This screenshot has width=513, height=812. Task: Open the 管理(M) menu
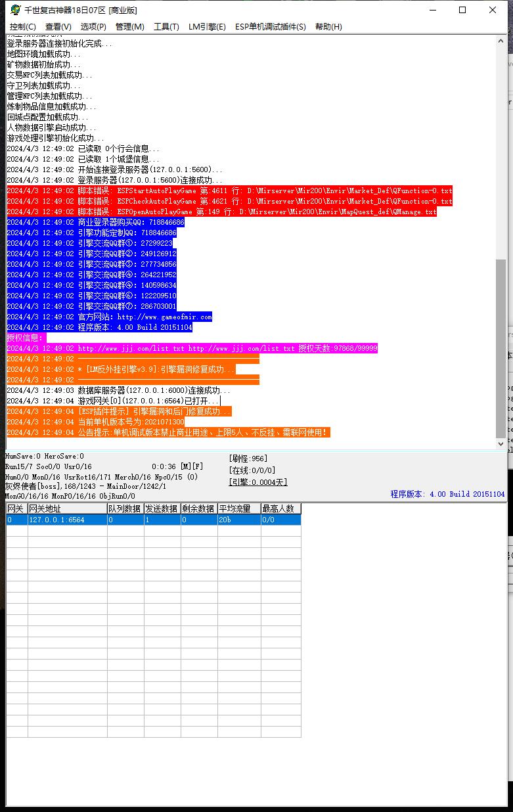tap(129, 26)
